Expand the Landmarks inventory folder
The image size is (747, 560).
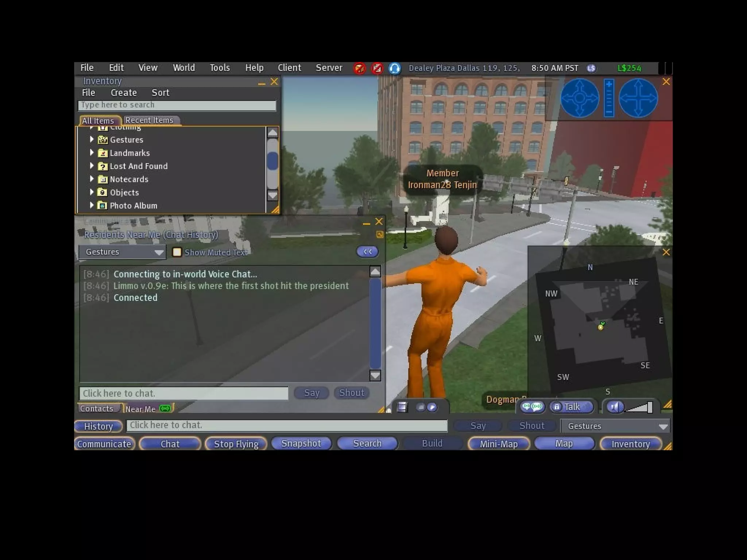pos(92,152)
